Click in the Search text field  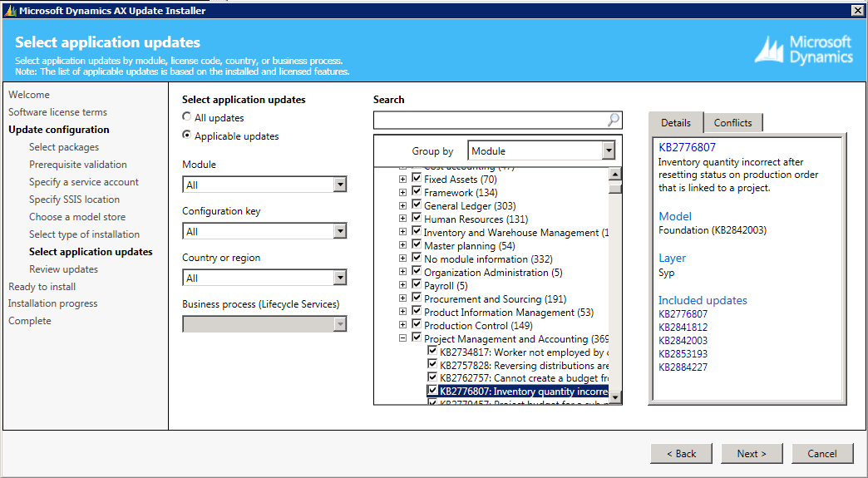(489, 121)
